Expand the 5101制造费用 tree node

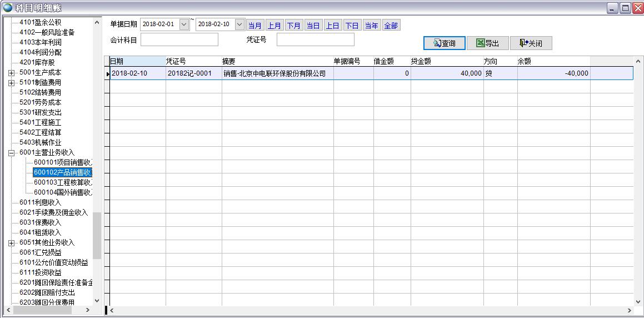(x=12, y=83)
